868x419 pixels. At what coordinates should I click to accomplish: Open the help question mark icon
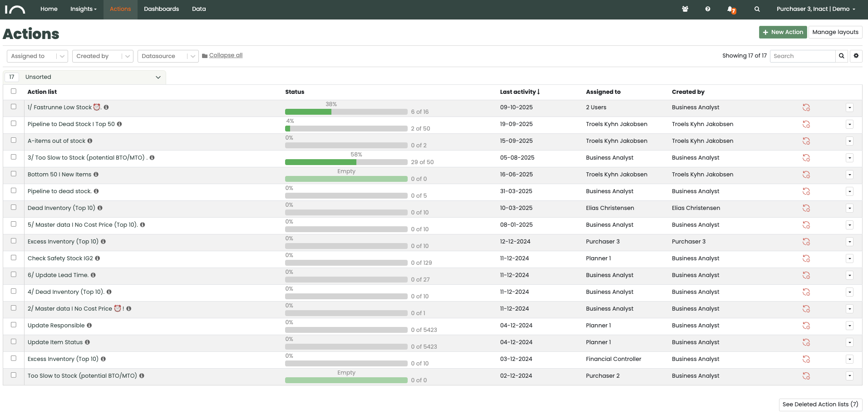tap(708, 9)
